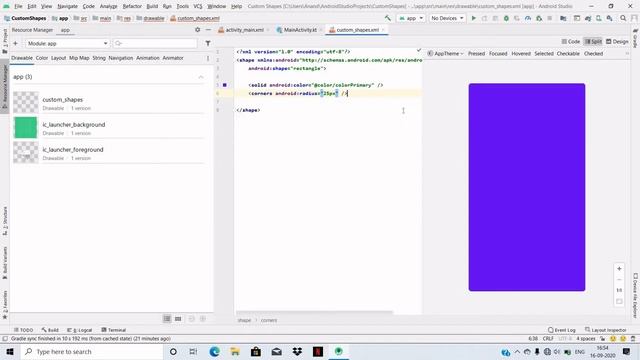Open the Navigate menu
The height and width of the screenshot is (360, 640).
pyautogui.click(x=67, y=7)
